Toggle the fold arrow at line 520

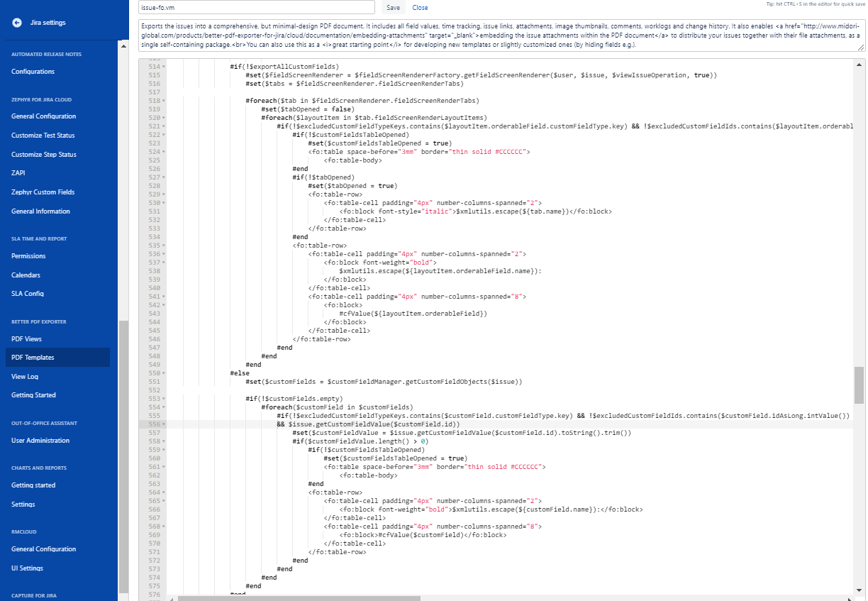coord(164,118)
